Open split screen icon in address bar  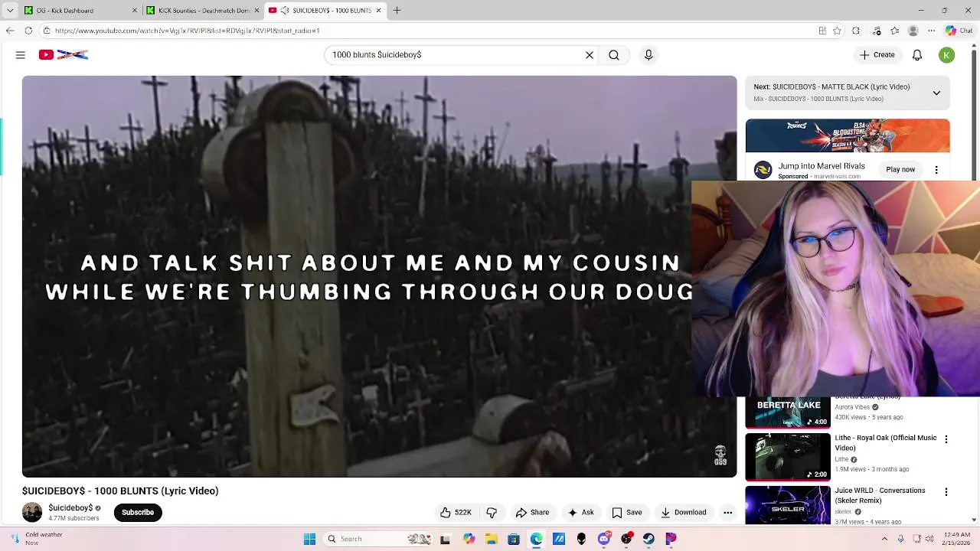pos(822,31)
